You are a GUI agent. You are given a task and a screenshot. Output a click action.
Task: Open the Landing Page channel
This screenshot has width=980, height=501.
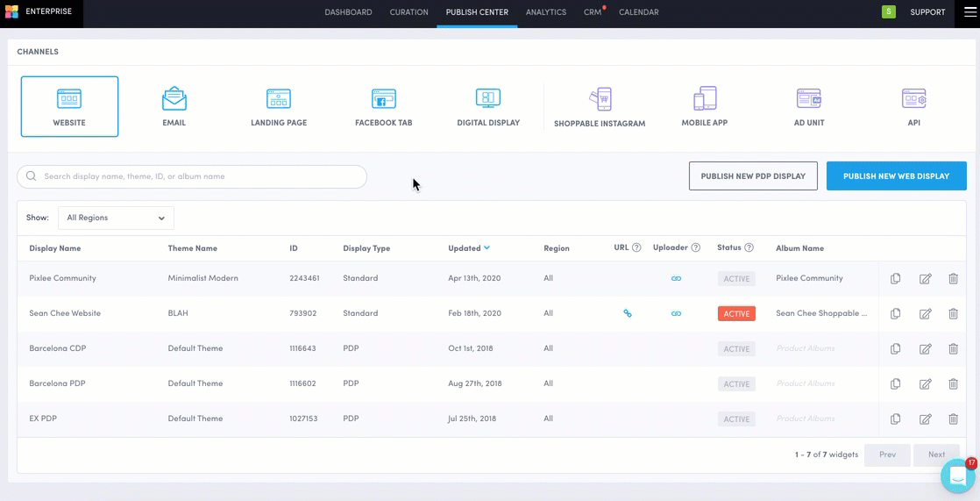pos(279,106)
